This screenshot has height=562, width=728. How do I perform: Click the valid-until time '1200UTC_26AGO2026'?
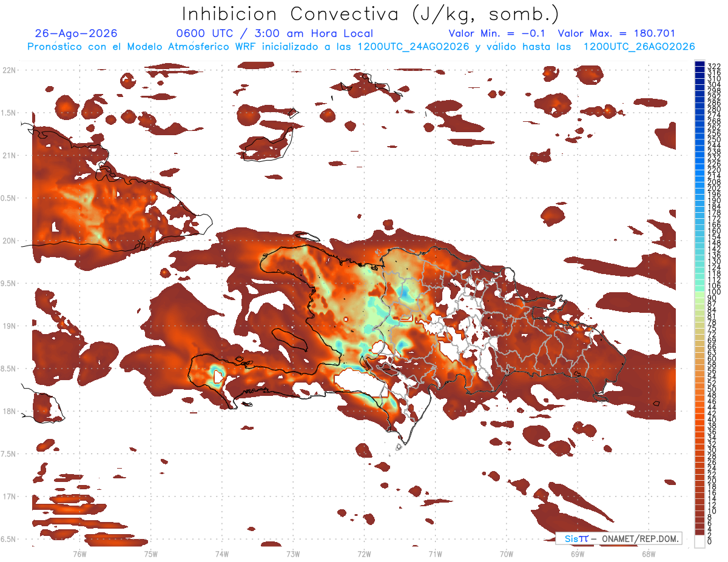tap(639, 47)
